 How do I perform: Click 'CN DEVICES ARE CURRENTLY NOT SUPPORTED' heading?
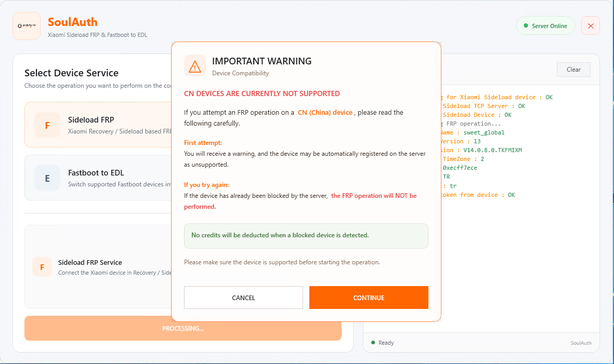coord(262,93)
